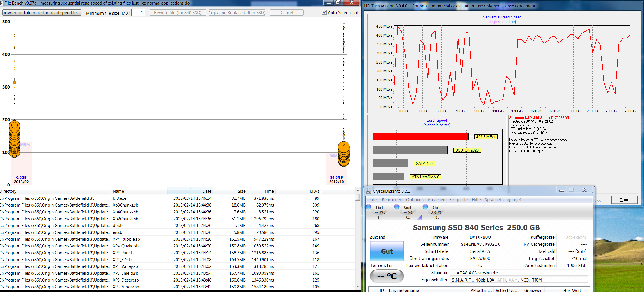
Task: Select the en.sb file row
Action: [x=177, y=232]
